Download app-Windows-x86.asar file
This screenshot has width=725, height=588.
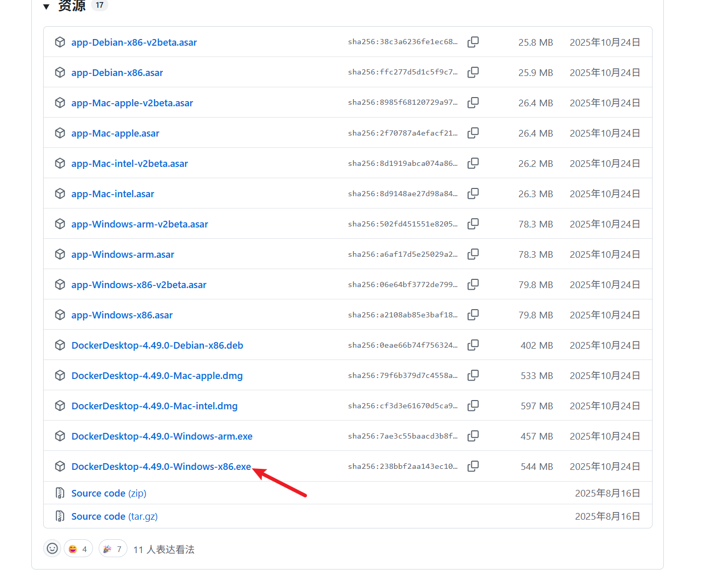122,315
